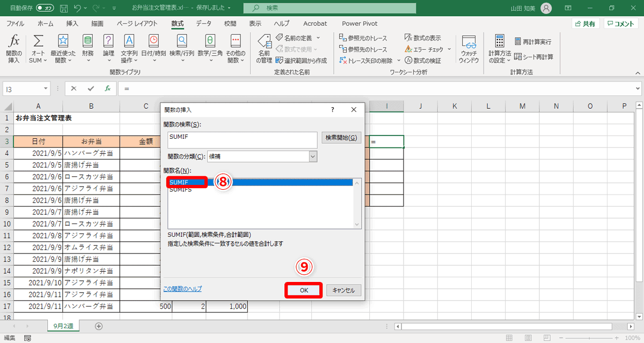Open Lookup/Reference (検索/行列) functions icon

pyautogui.click(x=182, y=49)
